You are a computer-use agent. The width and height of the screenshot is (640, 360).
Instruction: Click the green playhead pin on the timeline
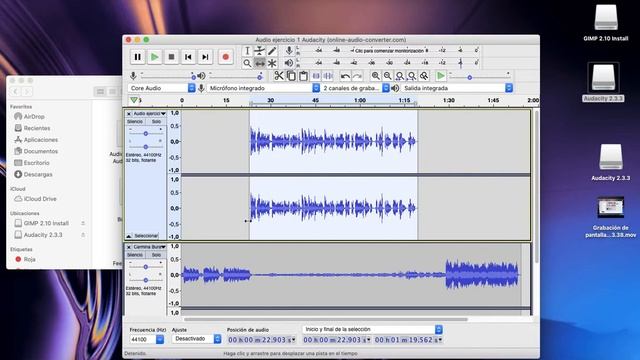(x=134, y=100)
